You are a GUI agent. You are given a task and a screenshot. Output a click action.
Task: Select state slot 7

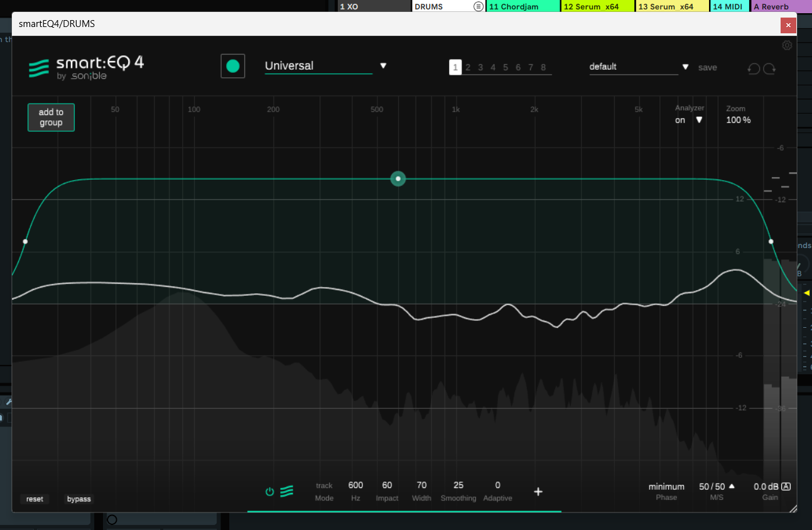[531, 67]
